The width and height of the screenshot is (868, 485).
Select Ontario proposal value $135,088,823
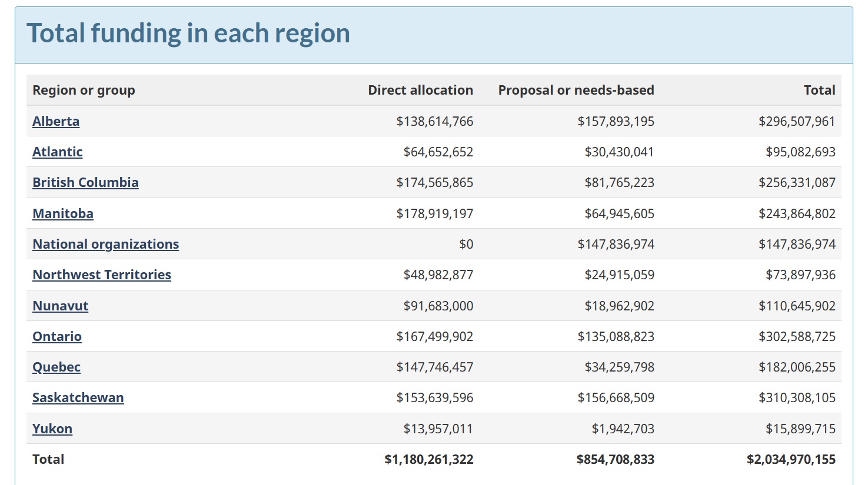coord(616,336)
